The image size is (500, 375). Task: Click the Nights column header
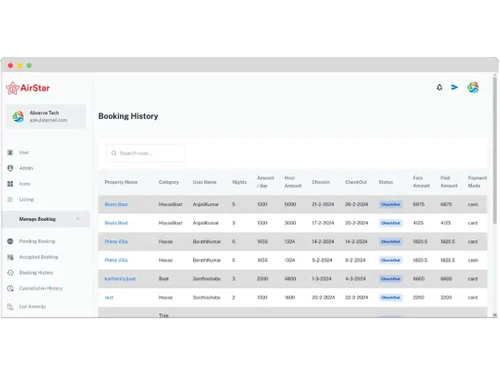pos(239,182)
